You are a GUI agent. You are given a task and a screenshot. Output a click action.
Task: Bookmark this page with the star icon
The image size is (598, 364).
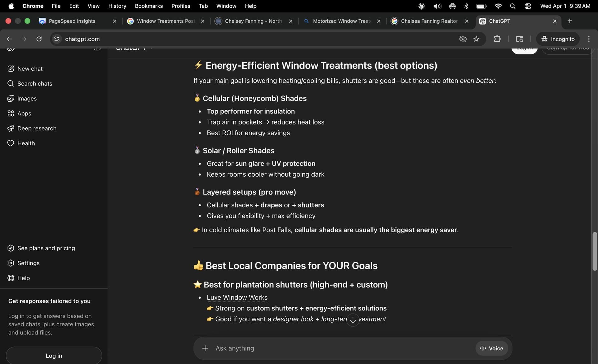coord(476,39)
